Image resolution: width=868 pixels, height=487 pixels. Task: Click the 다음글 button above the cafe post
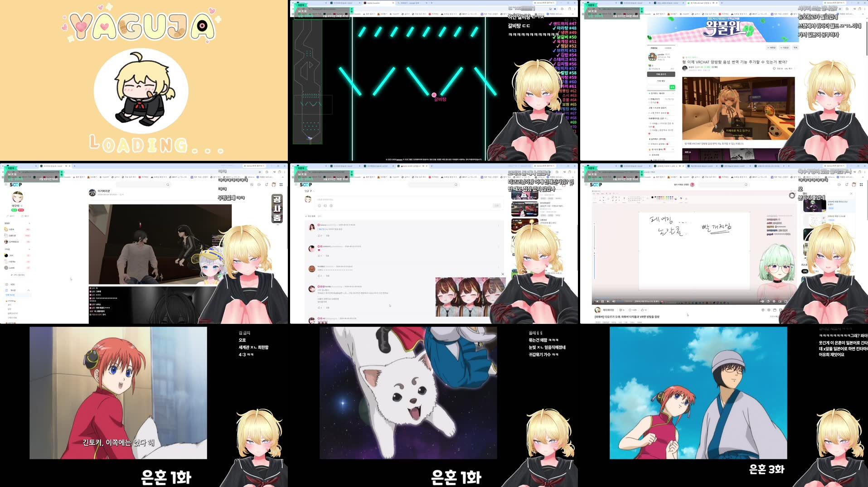coord(784,48)
